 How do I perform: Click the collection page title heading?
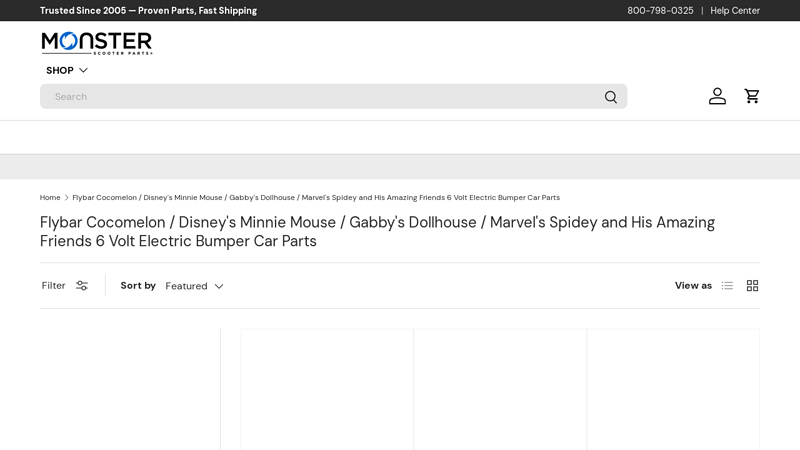(x=378, y=232)
